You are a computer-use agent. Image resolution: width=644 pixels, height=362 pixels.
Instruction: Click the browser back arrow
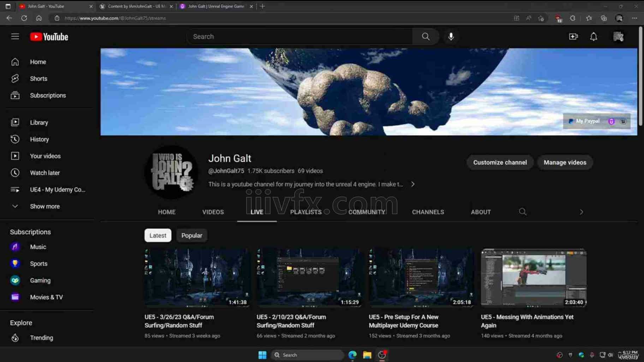9,18
